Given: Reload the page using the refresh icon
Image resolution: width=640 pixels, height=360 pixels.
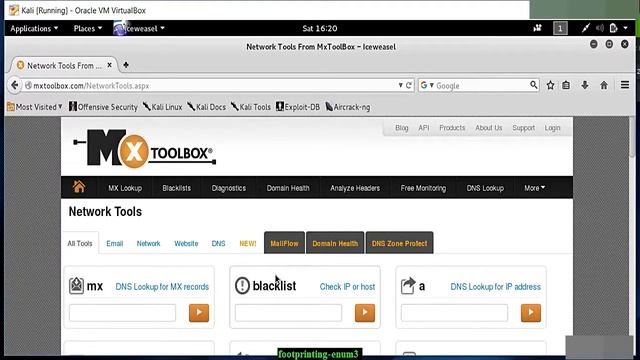Looking at the screenshot, I should tap(409, 85).
